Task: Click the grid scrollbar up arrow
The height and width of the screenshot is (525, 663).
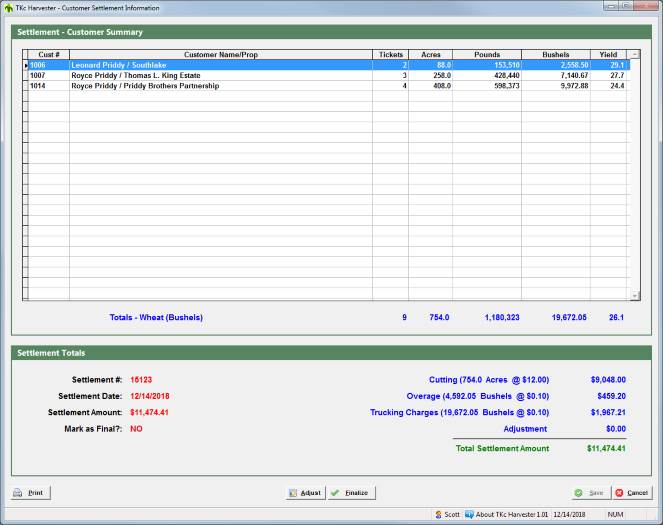Action: pyautogui.click(x=634, y=54)
